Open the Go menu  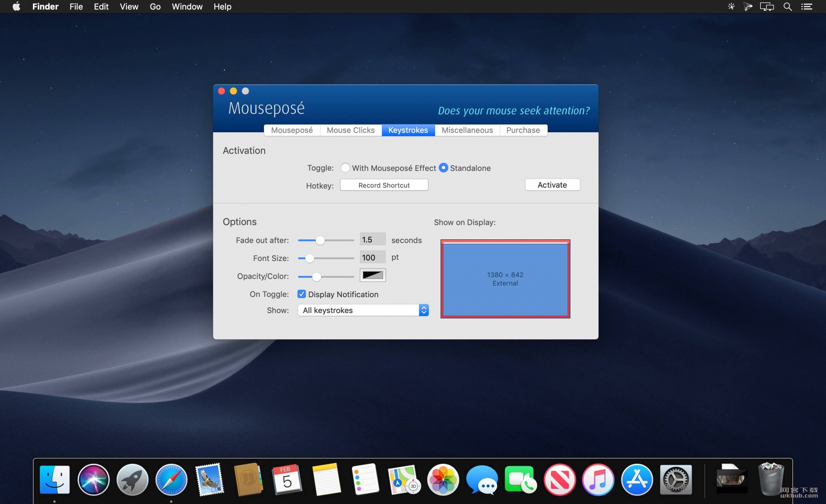click(x=155, y=6)
